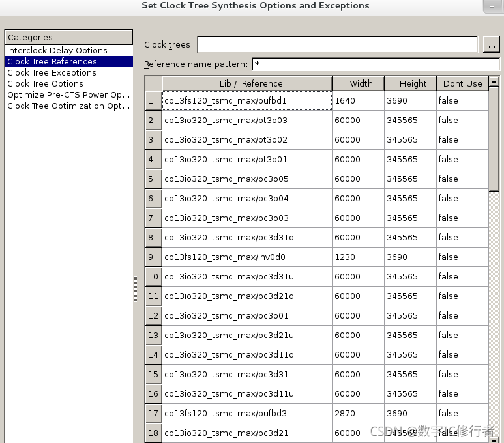Select cell cb13io320_tsmc_max/pt3o01
Viewport: 504px width, 443px height.
(247, 160)
